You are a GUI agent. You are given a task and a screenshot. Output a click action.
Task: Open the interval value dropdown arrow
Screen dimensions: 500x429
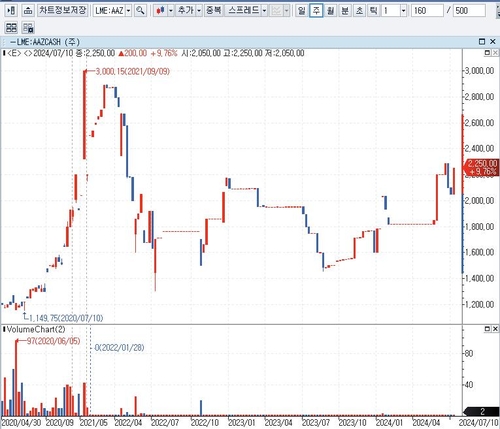[x=403, y=11]
